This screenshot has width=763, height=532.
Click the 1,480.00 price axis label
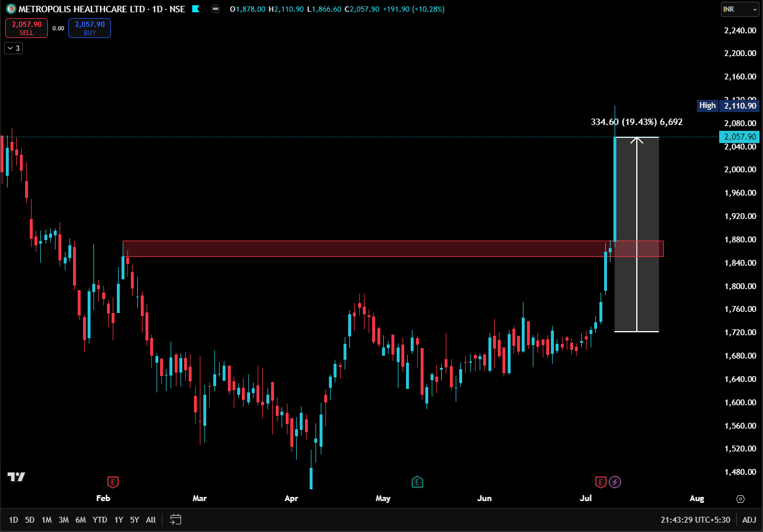click(x=740, y=472)
